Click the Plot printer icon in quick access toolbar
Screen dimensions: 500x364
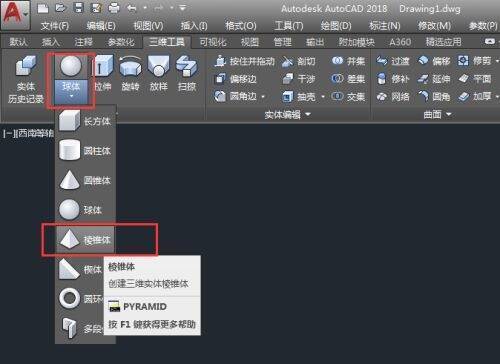[x=114, y=8]
